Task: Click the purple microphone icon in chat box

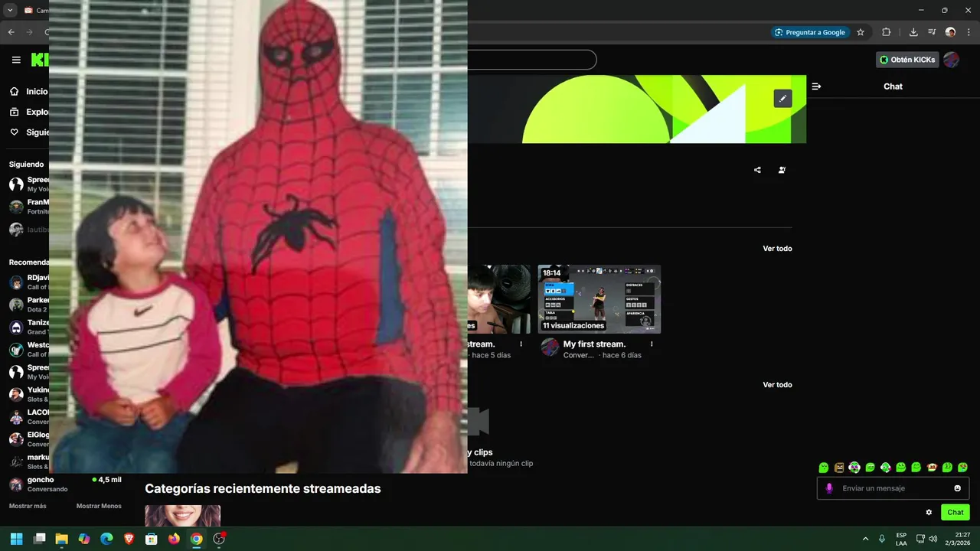Action: click(829, 488)
